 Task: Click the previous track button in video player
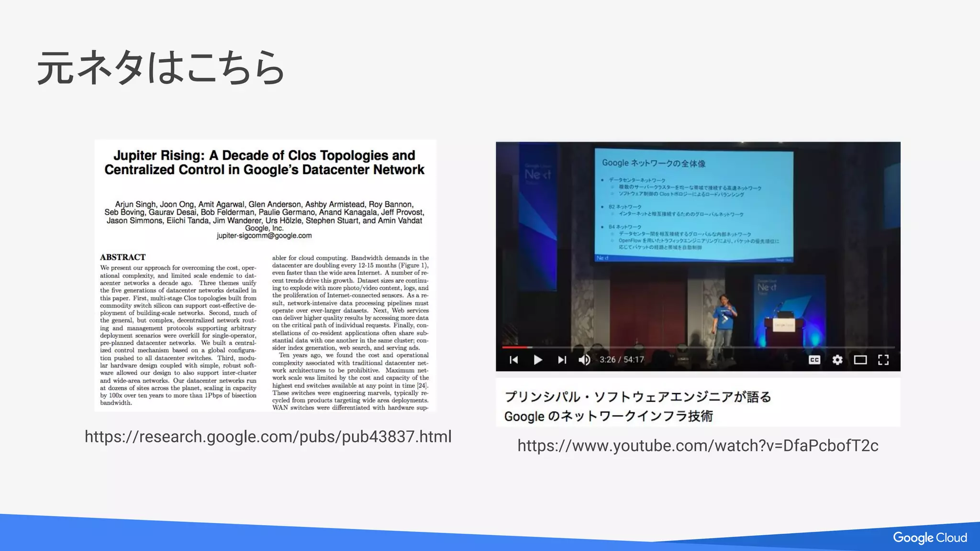(514, 360)
